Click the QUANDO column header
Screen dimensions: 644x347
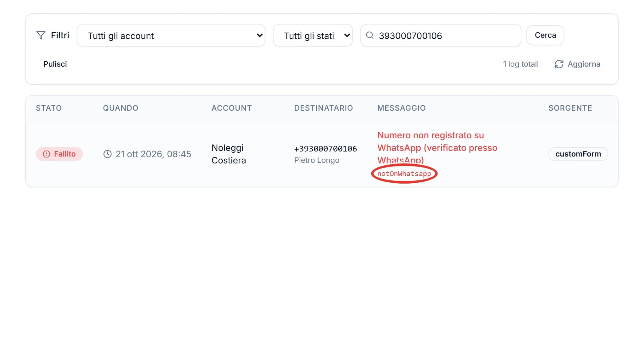pos(121,108)
